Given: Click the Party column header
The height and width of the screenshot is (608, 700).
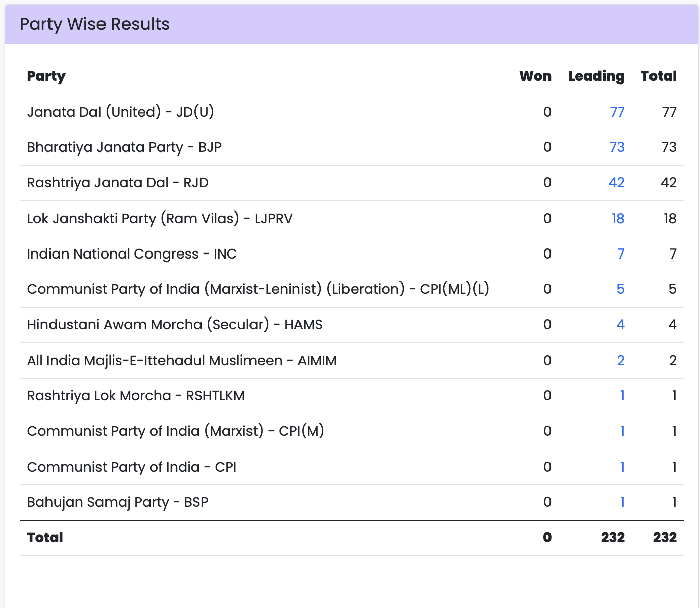Looking at the screenshot, I should 46,76.
